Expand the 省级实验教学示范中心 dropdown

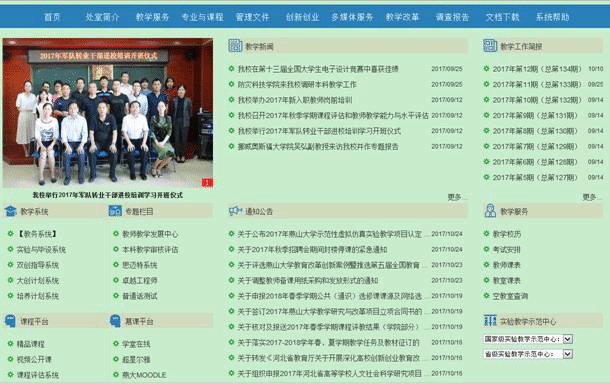pyautogui.click(x=568, y=354)
